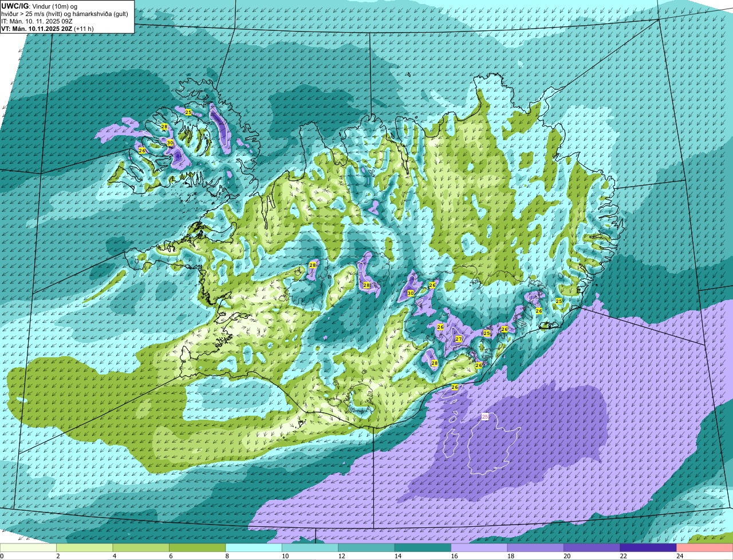
Task: Click the 'UWC/IG: Vindur (10m) og' title text
Action: [x=40, y=6]
